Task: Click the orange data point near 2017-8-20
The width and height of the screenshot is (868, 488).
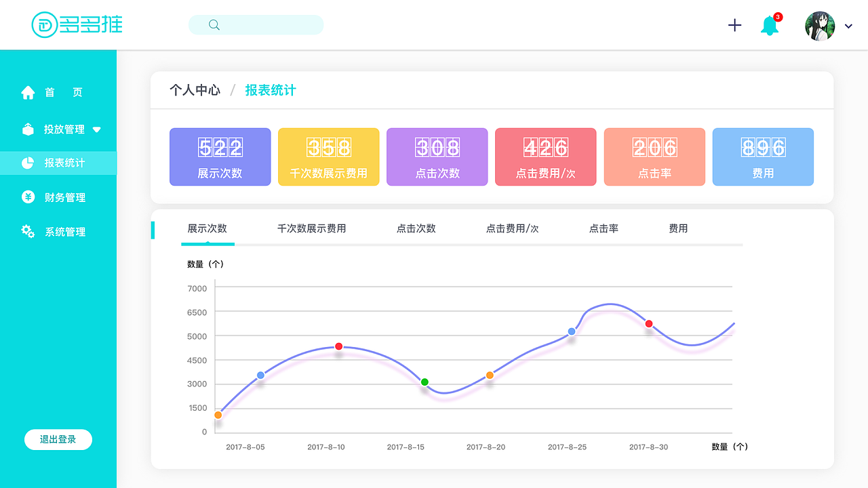Action: point(490,375)
